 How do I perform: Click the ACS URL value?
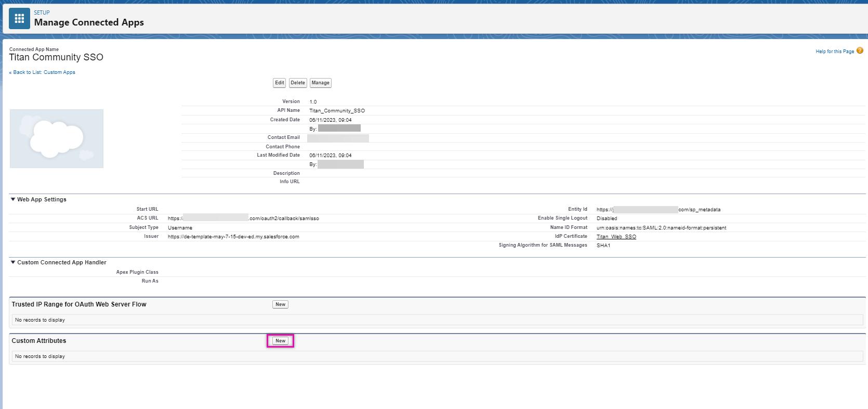click(x=243, y=219)
